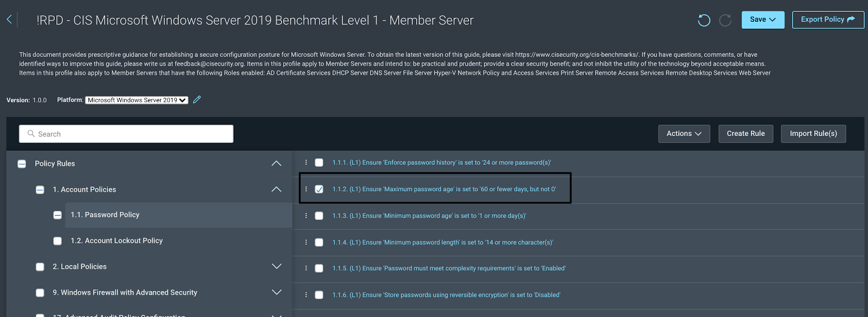Screen dimensions: 868x317
Task: Check the 1.2. Account Lockout Policy checkbox
Action: (x=58, y=241)
